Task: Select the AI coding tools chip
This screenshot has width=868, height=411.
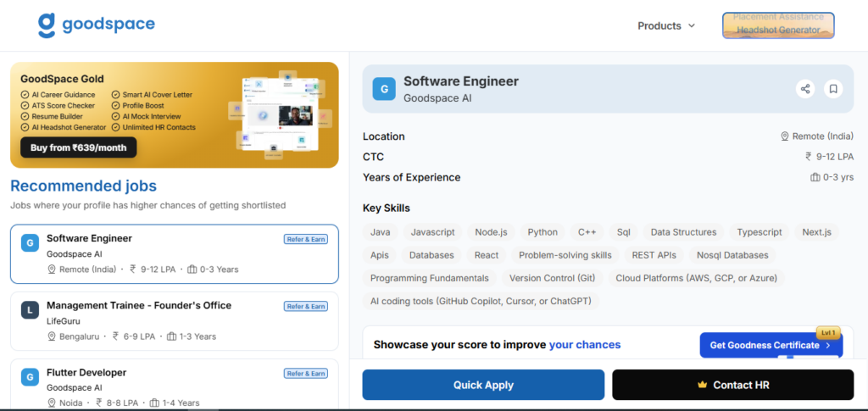Action: coord(481,302)
